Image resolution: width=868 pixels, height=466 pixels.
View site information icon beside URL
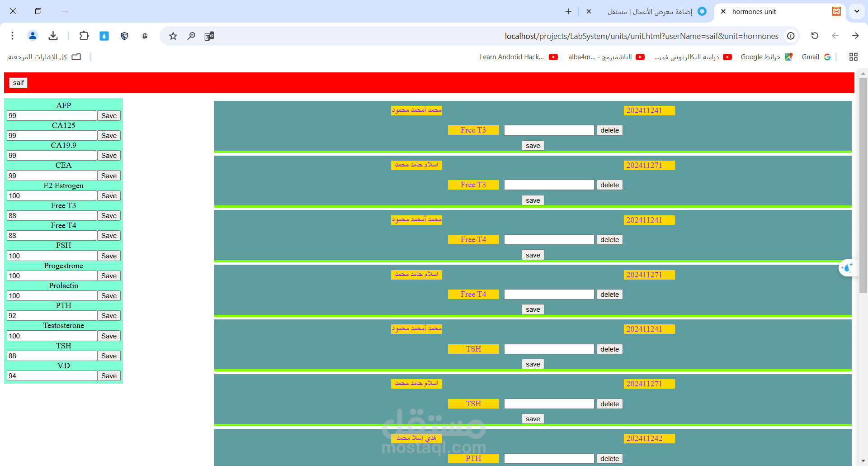pos(791,36)
